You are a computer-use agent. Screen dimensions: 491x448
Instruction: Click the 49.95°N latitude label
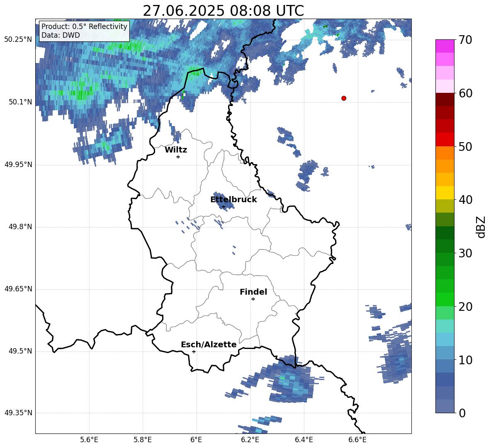click(x=18, y=164)
